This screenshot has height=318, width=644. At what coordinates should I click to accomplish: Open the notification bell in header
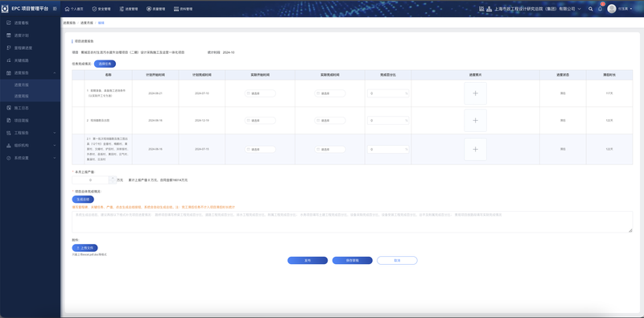pos(600,9)
